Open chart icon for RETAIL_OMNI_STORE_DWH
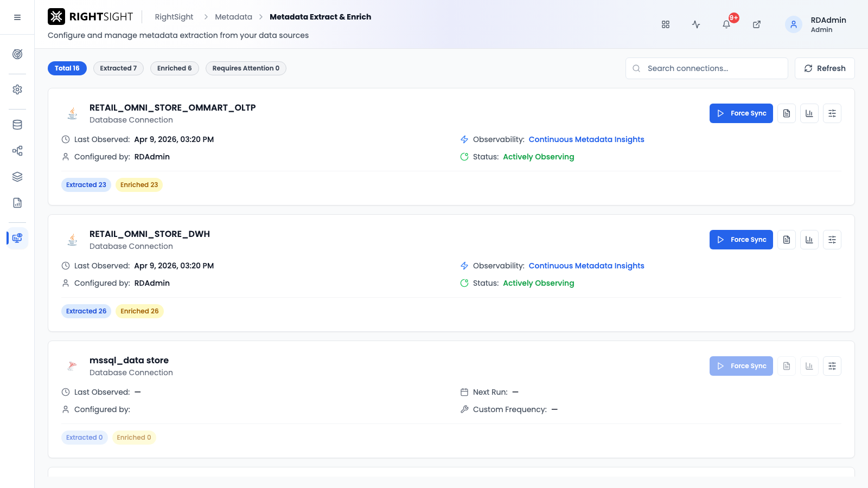Image resolution: width=868 pixels, height=488 pixels. (809, 240)
